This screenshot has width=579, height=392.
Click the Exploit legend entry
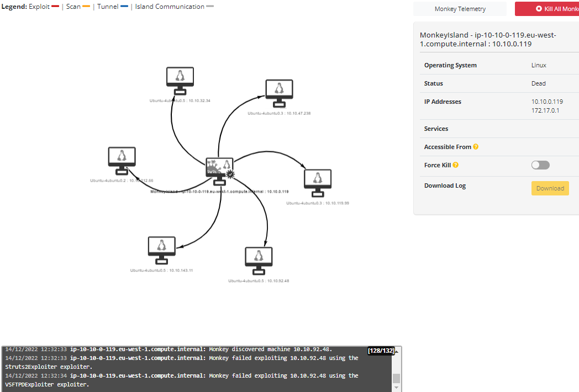tap(44, 7)
